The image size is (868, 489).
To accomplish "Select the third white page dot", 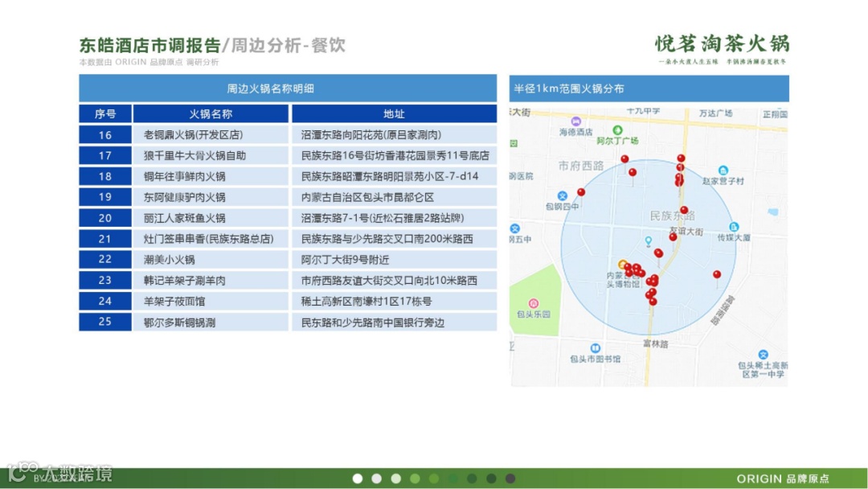I will pos(395,479).
